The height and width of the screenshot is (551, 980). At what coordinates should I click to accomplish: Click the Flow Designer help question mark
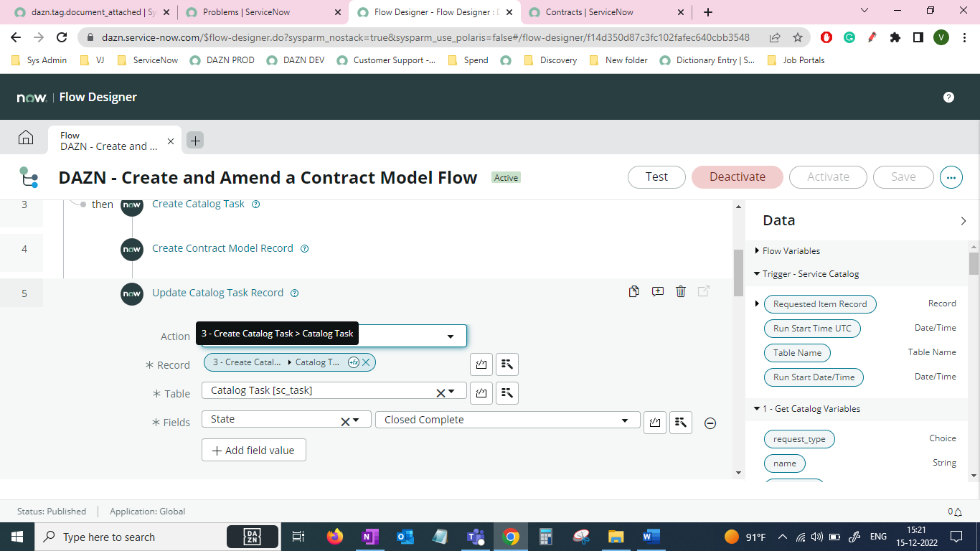click(x=948, y=97)
